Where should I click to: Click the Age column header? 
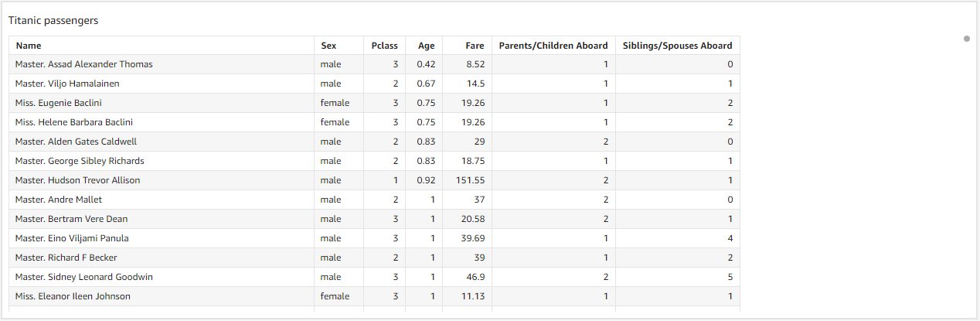426,46
